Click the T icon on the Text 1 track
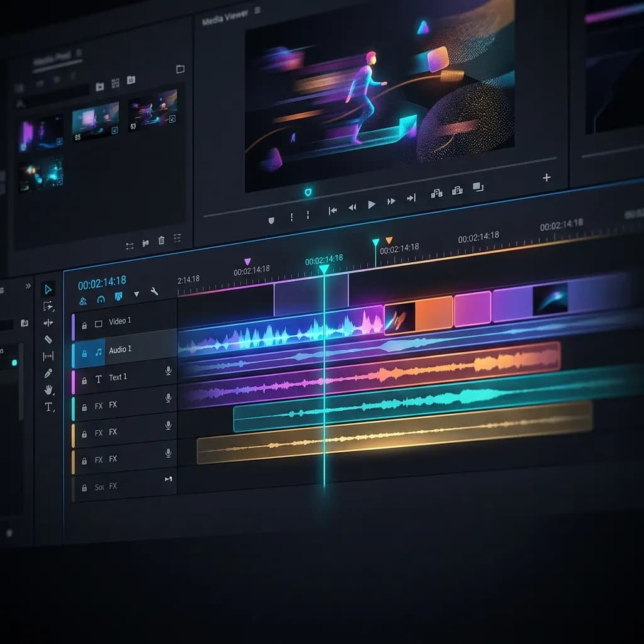644x644 pixels. 99,379
